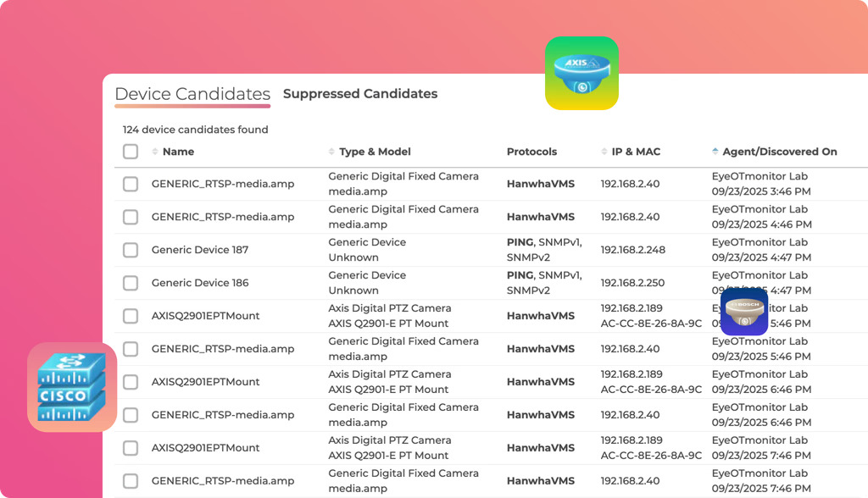
Task: Check the Generic Device 187 row
Action: tap(131, 250)
